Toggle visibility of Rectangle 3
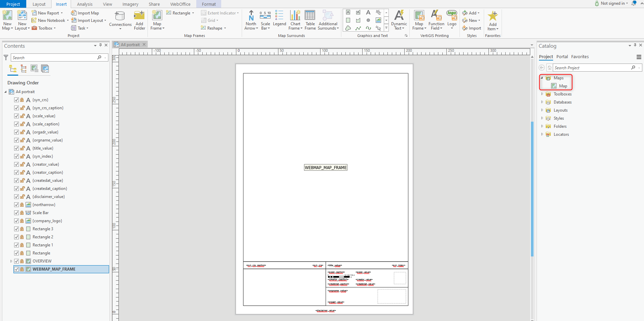 [16, 229]
